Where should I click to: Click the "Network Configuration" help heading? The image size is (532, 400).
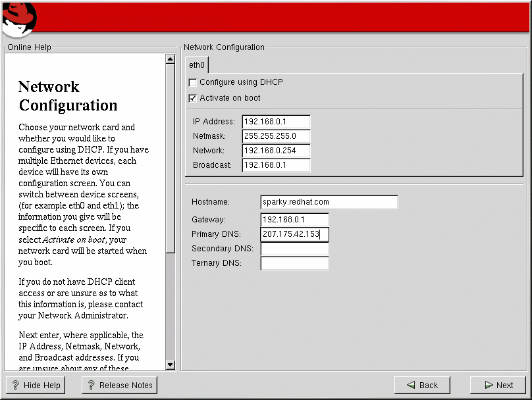[68, 96]
